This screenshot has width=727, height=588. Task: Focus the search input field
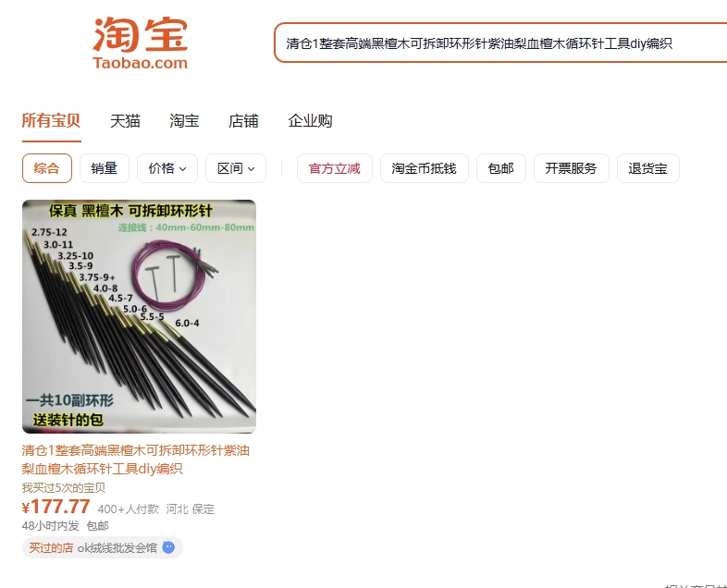(x=500, y=43)
